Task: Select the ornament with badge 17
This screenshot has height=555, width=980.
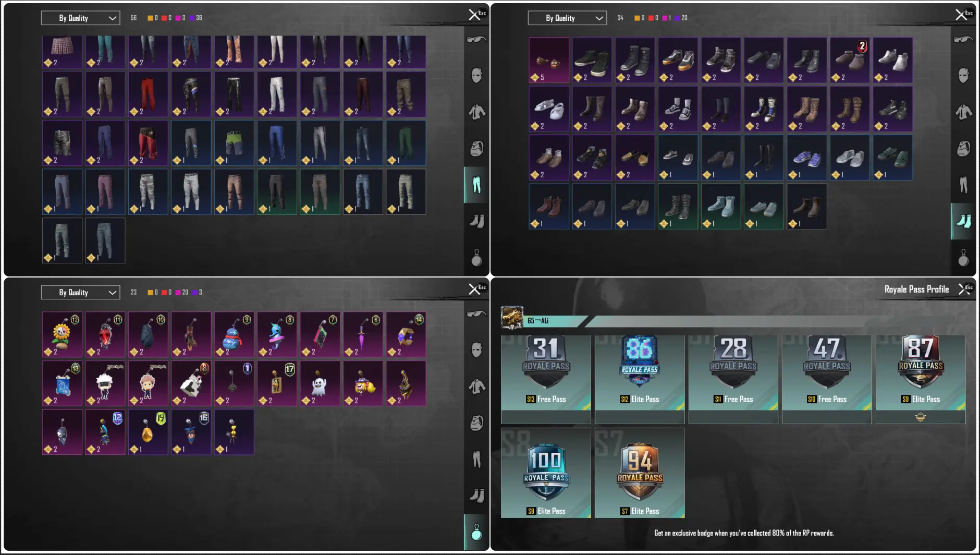Action: pyautogui.click(x=277, y=383)
